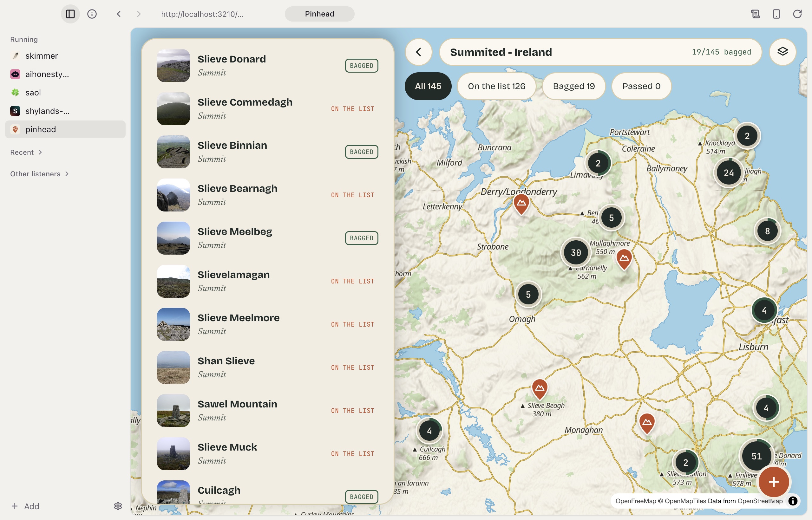Click the back chevron beside list title
The width and height of the screenshot is (812, 520).
coord(418,52)
